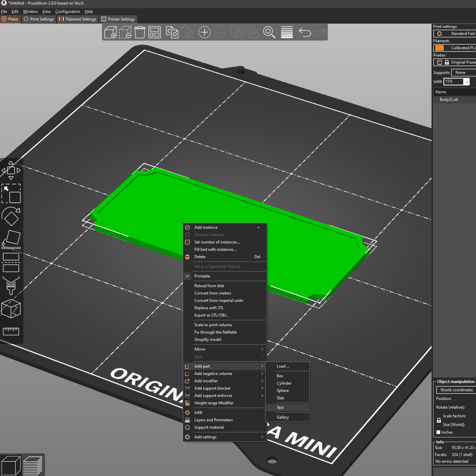Click Gallery in Add part submenu
This screenshot has height=476, width=476.
pos(287,417)
